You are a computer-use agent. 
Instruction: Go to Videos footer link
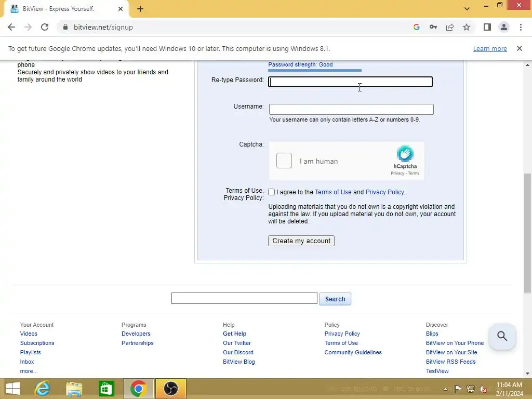point(29,334)
